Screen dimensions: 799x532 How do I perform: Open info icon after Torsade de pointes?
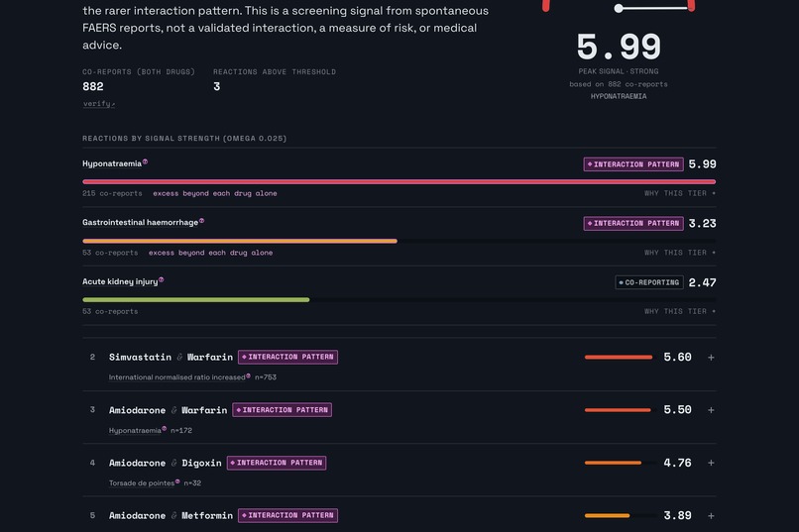tap(177, 481)
